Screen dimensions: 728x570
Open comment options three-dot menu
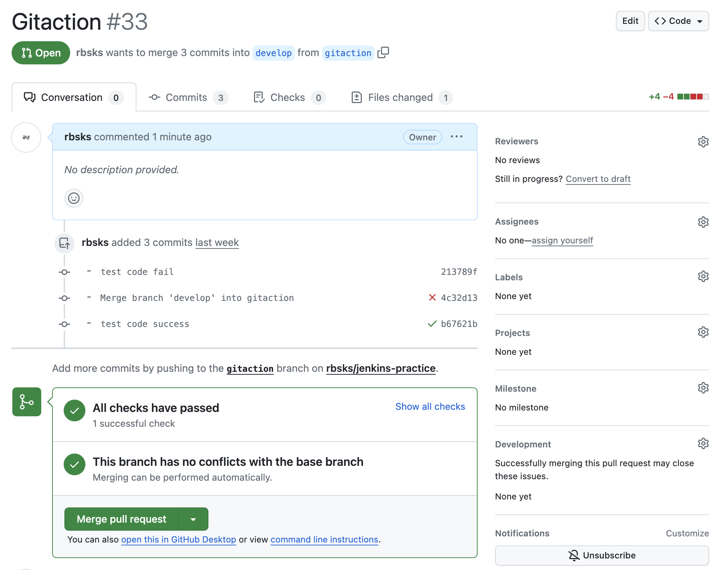(456, 137)
